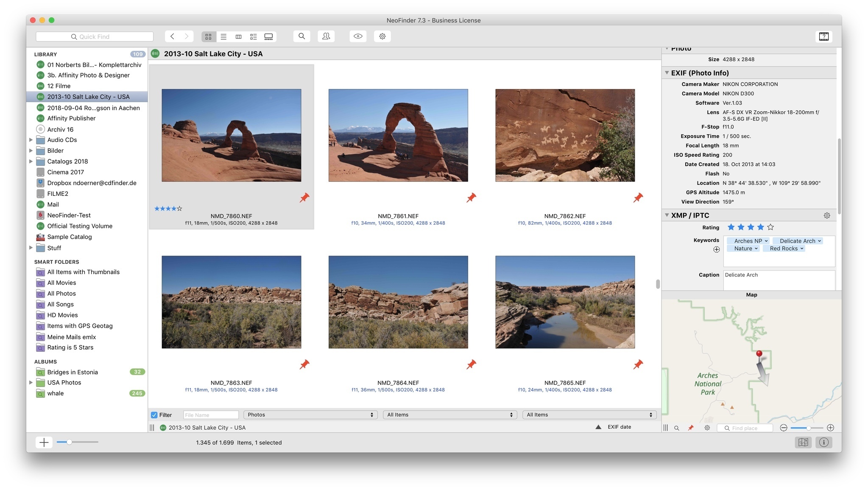Open the toolbar settings gear
The height and width of the screenshot is (490, 868).
click(382, 36)
